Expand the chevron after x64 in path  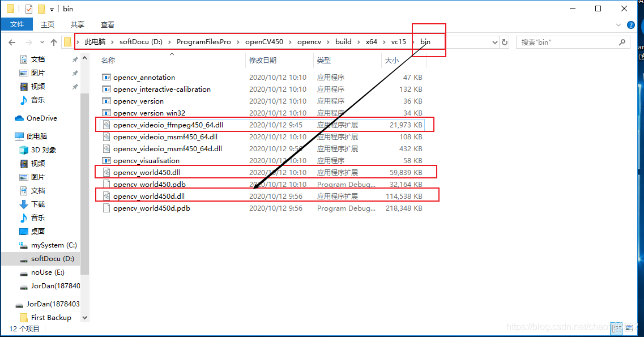coord(385,42)
